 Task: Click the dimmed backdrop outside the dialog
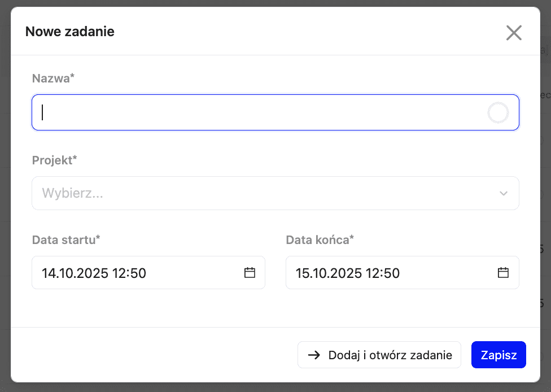pyautogui.click(x=5, y=198)
